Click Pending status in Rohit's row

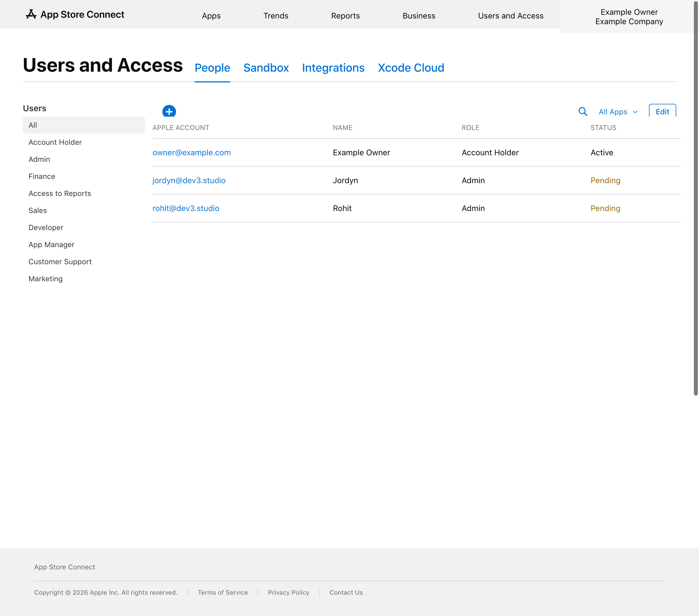tap(605, 208)
